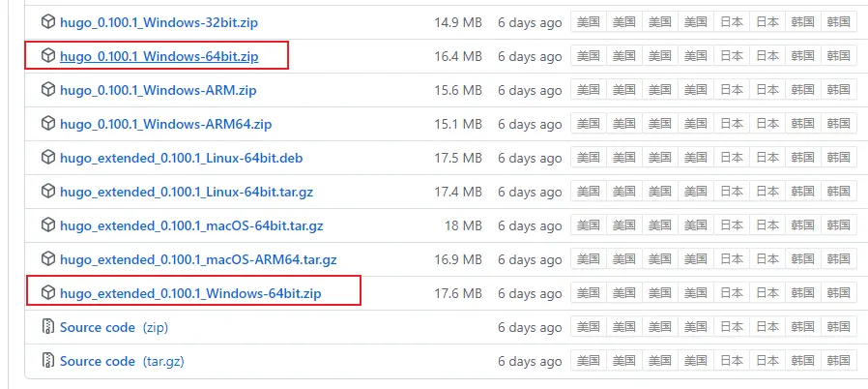Download Source code (zip)
The width and height of the screenshot is (868, 389).
click(x=114, y=327)
